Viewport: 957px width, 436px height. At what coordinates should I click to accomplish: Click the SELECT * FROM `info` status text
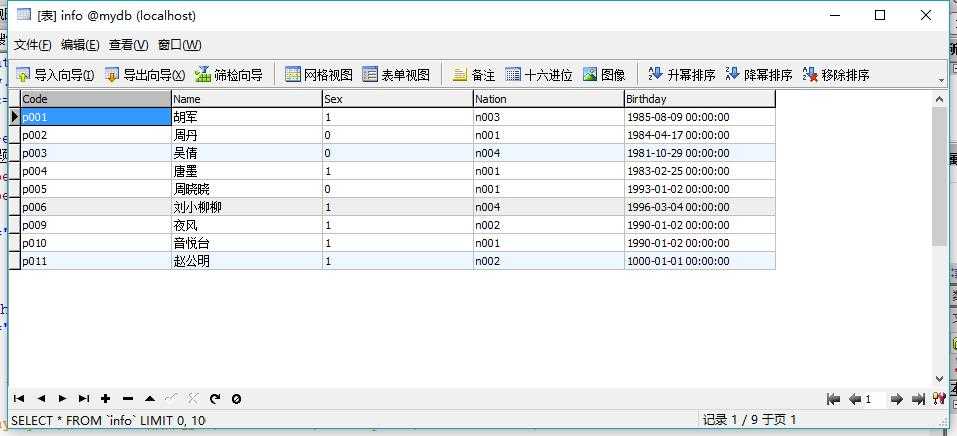coord(108,421)
